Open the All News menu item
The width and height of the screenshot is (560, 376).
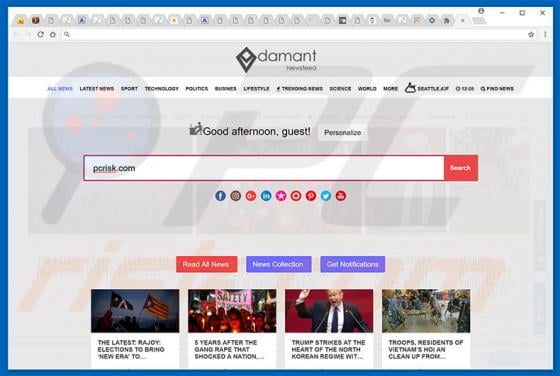[x=60, y=89]
